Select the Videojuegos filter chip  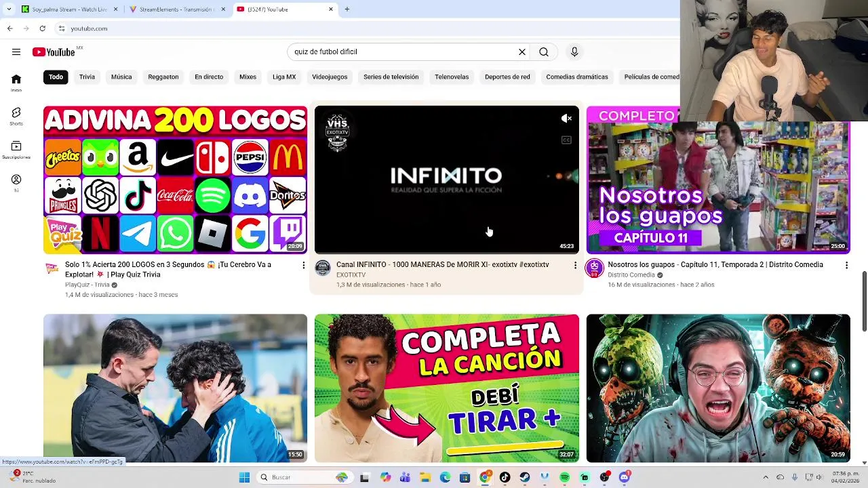tap(330, 77)
